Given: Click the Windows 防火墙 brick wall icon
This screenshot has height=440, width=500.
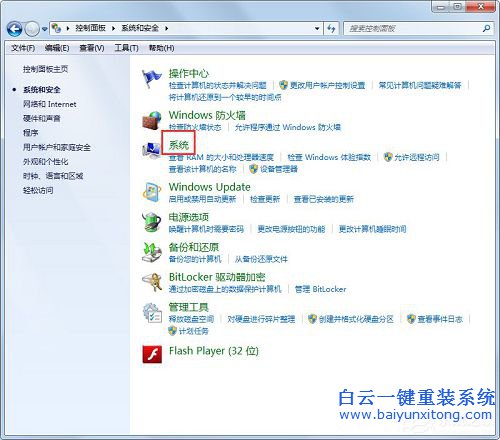Looking at the screenshot, I should 152,120.
